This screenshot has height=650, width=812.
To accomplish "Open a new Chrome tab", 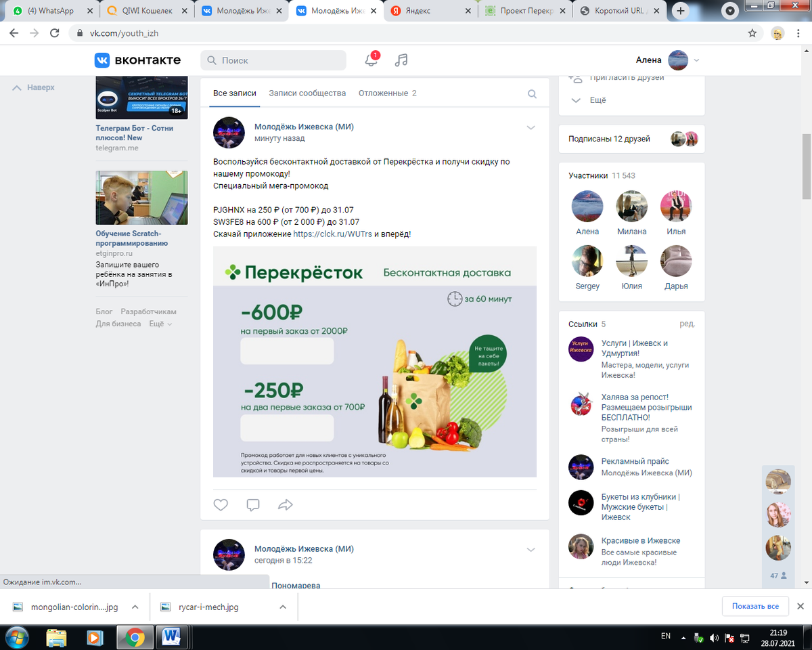I will (681, 11).
